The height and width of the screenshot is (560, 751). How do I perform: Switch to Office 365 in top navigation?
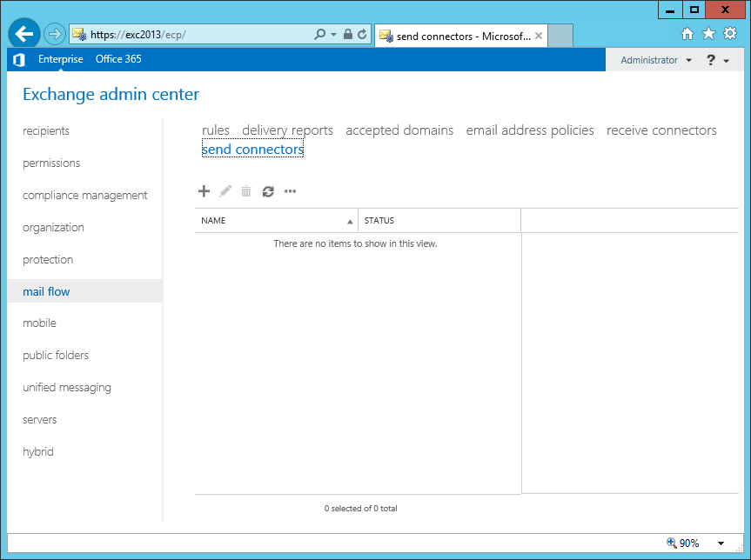click(118, 59)
